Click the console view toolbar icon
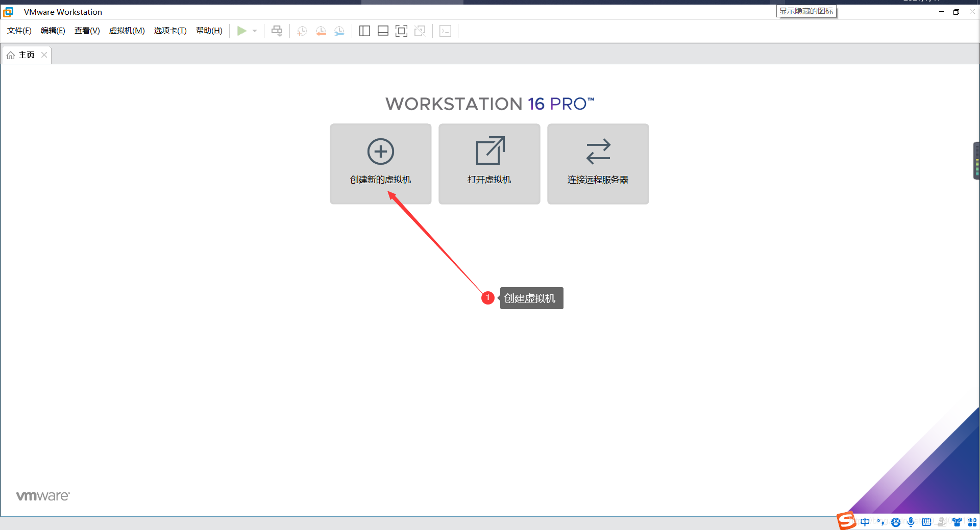This screenshot has height=530, width=980. click(x=446, y=31)
